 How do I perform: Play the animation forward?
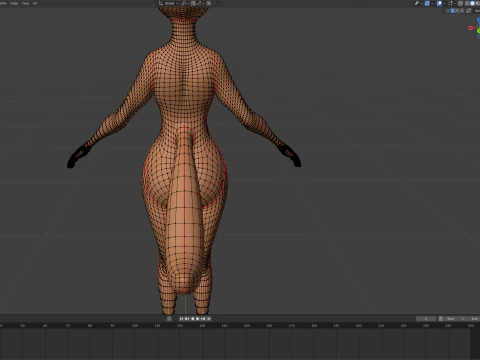pos(198,319)
